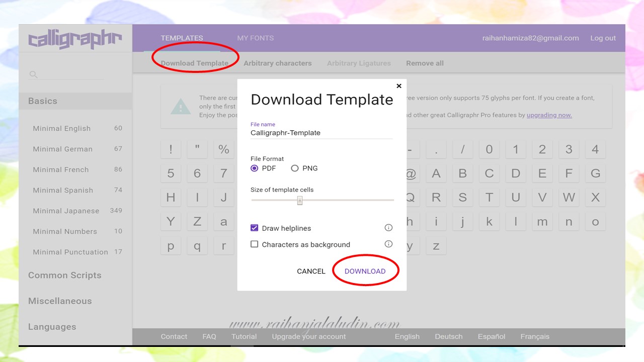Select the digit 4 glyph tile
This screenshot has height=362, width=644.
pos(595,149)
